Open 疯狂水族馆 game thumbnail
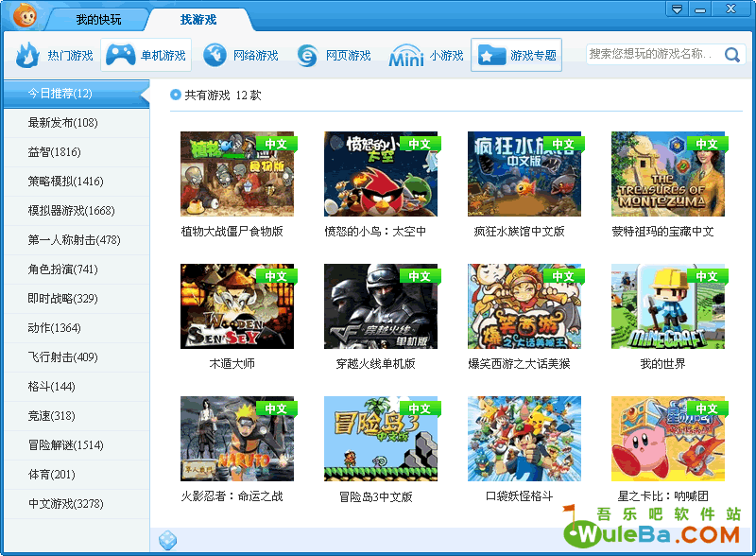 [x=524, y=174]
